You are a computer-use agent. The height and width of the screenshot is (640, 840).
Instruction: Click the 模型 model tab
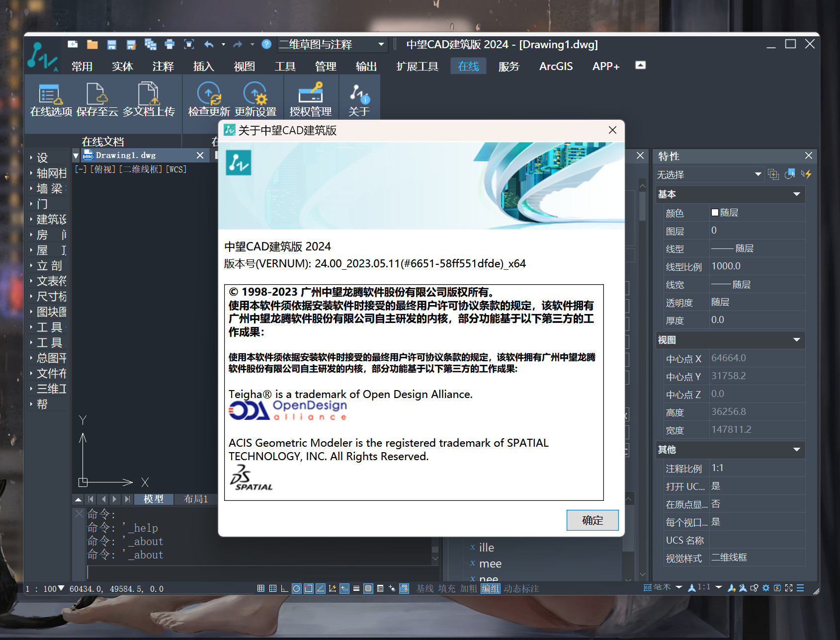(x=153, y=499)
